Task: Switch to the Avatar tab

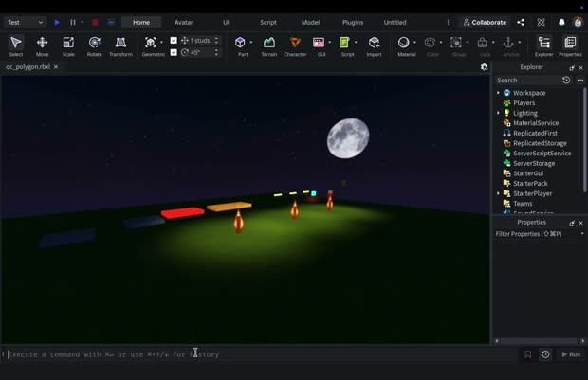Action: (183, 22)
